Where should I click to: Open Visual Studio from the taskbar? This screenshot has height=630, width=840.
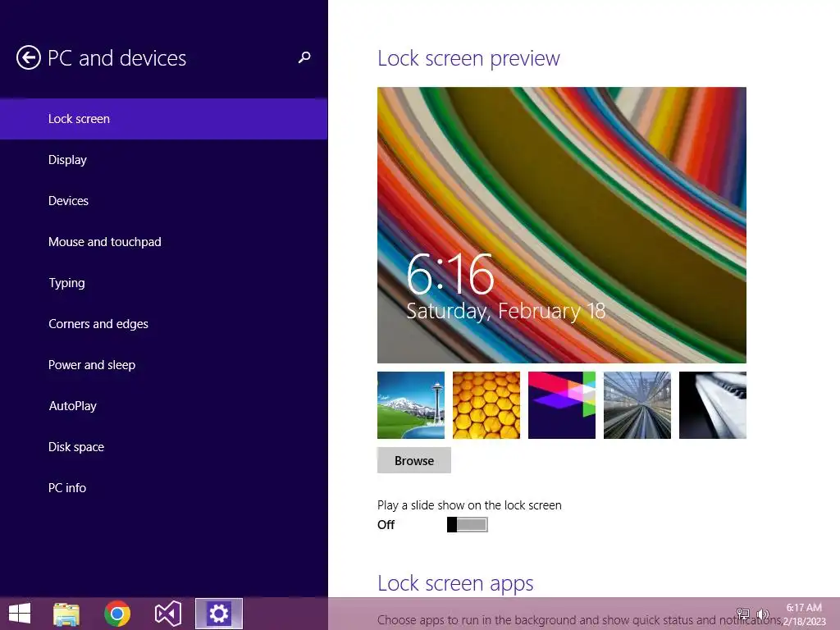(168, 614)
